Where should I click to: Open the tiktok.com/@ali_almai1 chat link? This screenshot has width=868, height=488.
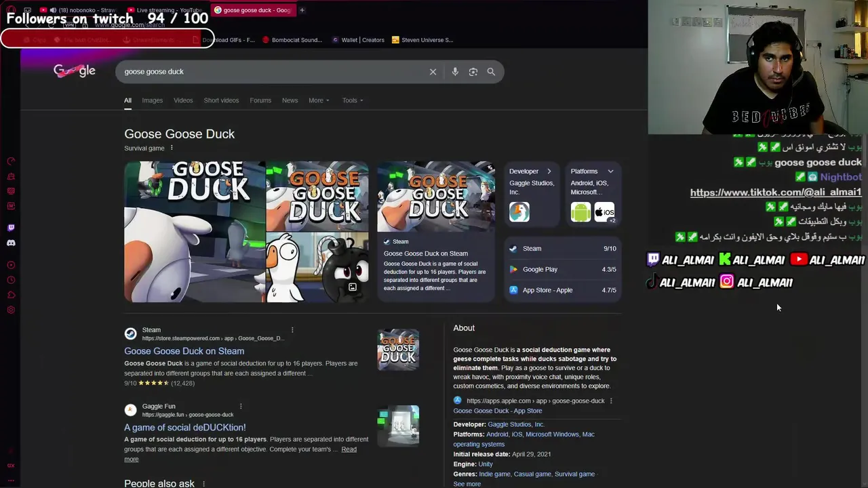pyautogui.click(x=775, y=192)
